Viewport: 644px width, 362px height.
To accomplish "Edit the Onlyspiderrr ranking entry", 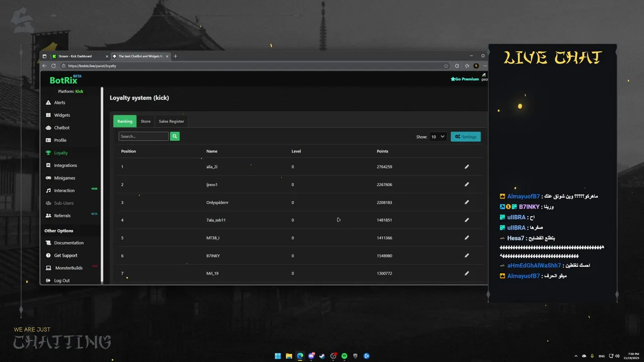I will pos(466,202).
